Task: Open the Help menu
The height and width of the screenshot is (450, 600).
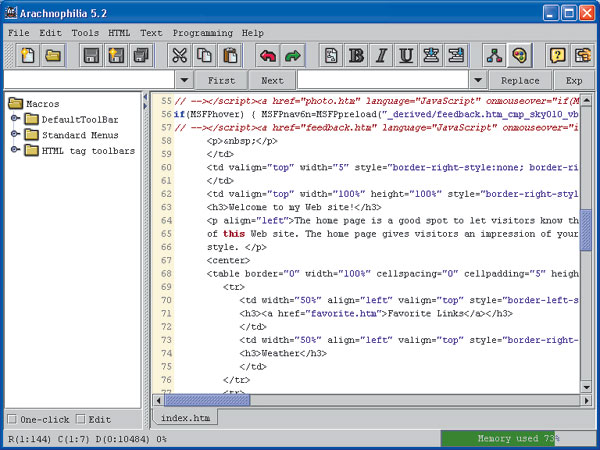Action: (x=253, y=33)
